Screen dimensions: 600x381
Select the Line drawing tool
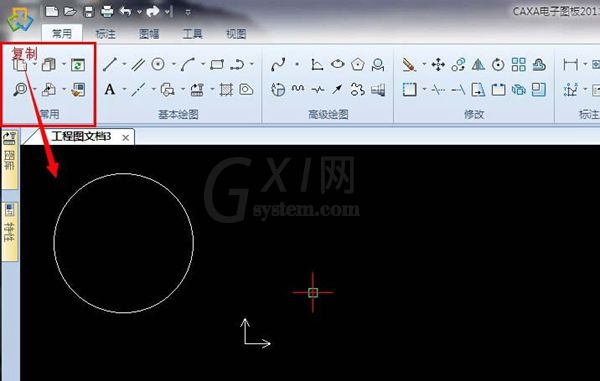pyautogui.click(x=110, y=64)
